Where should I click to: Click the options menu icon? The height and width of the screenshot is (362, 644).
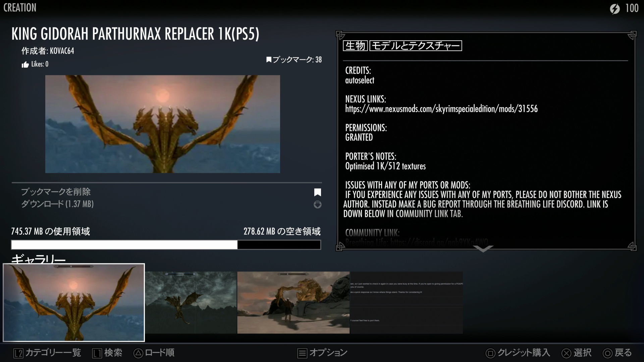[x=302, y=353]
